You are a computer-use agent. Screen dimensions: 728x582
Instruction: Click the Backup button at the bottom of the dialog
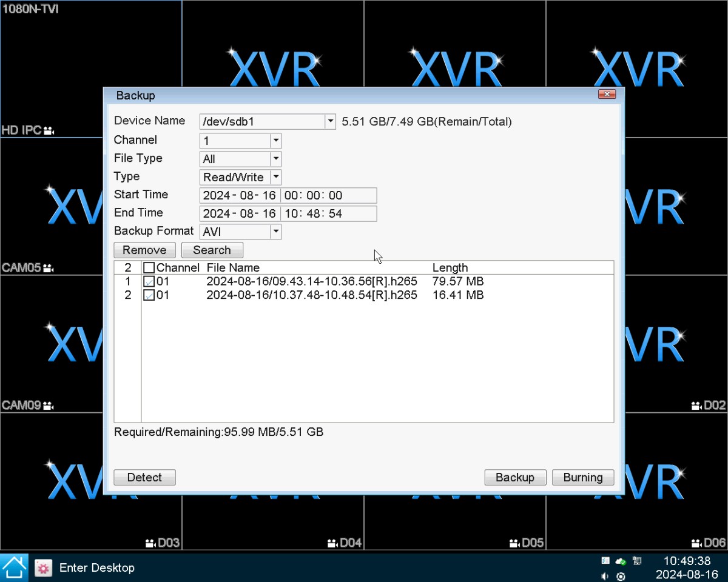click(x=515, y=478)
